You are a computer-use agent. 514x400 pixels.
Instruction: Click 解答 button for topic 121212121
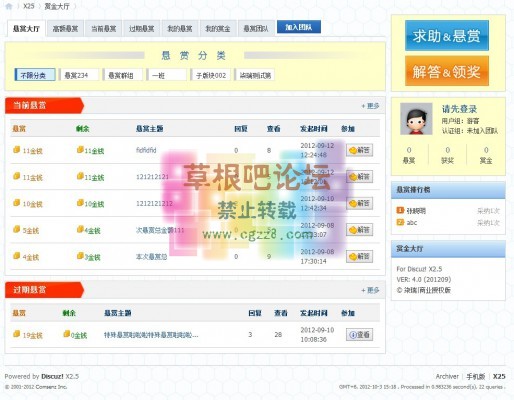(x=359, y=177)
